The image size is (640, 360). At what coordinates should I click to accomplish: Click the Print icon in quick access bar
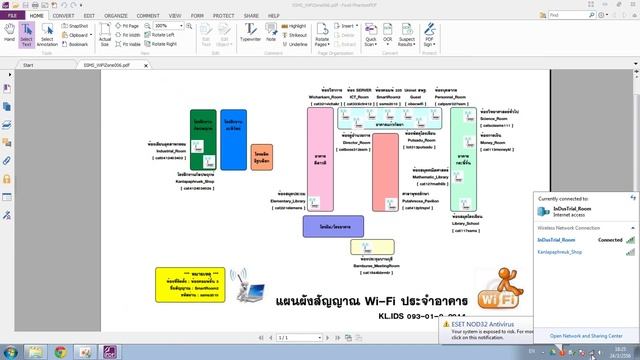[x=35, y=5]
